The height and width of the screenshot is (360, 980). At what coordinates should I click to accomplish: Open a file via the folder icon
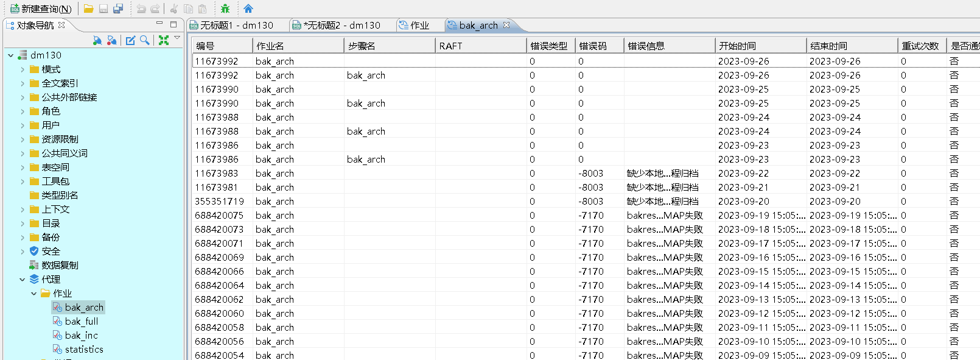[89, 9]
